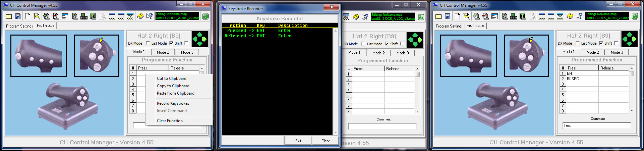This screenshot has height=151, width=644.
Task: Uncheck List Mode in the right window
Action: [601, 43]
